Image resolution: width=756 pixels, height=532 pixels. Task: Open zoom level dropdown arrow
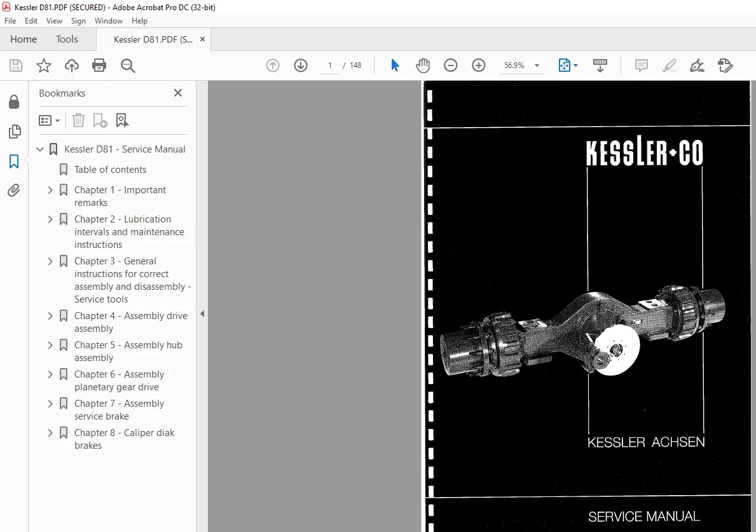tap(537, 65)
